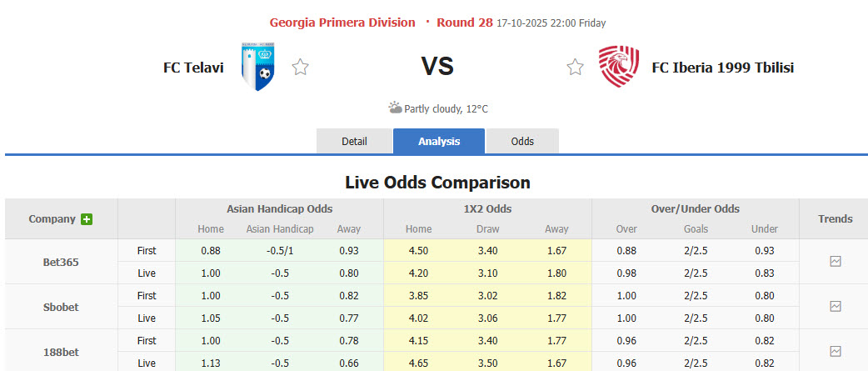Viewport: 868px width, 371px height.
Task: Switch to the Detail tab
Action: [354, 141]
